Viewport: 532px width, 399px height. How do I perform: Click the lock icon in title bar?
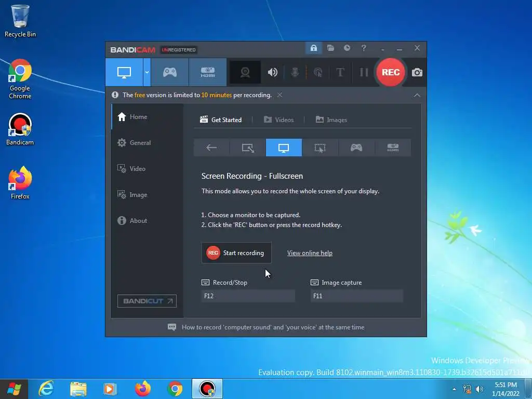coord(313,48)
